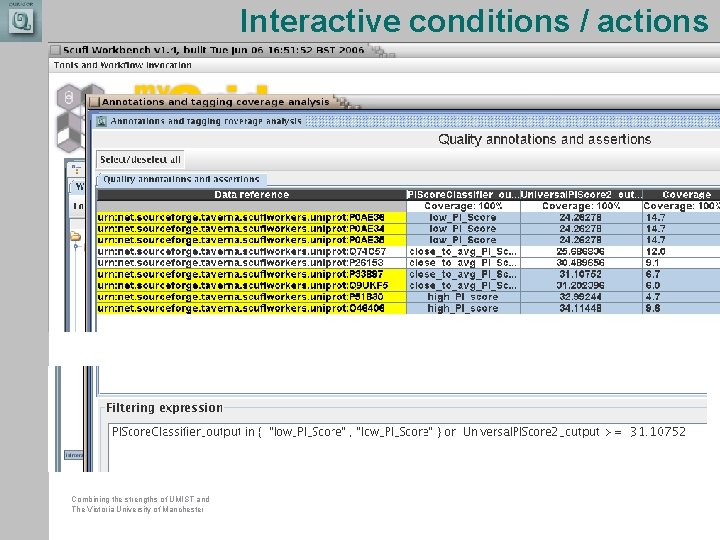Click the score value 31.202396

click(580, 286)
